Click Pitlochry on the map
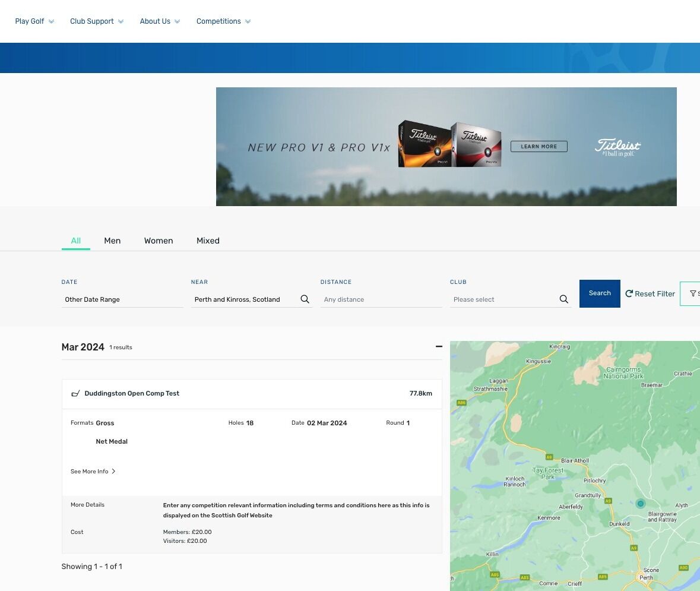 pyautogui.click(x=595, y=481)
